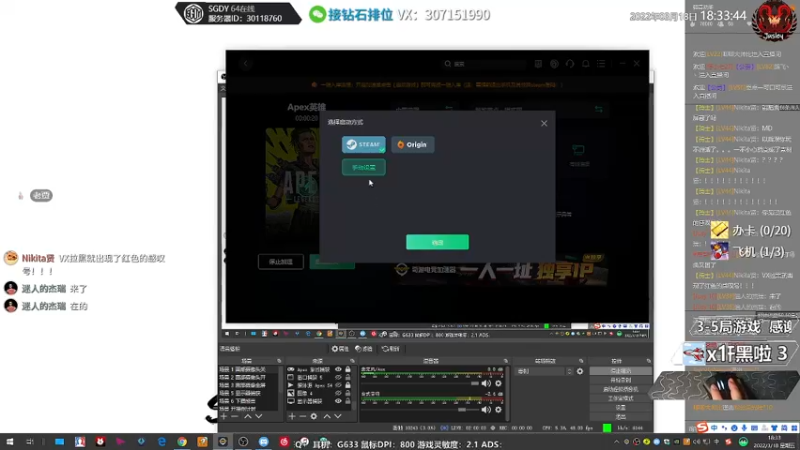Toggle visibility of image 4 source
Image resolution: width=800 pixels, height=450 pixels.
point(338,393)
